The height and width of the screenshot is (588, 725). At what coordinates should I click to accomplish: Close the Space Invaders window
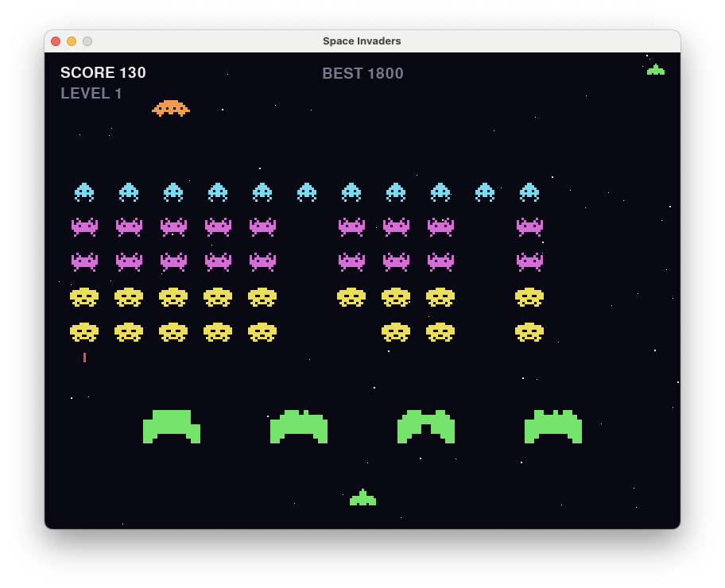click(56, 41)
